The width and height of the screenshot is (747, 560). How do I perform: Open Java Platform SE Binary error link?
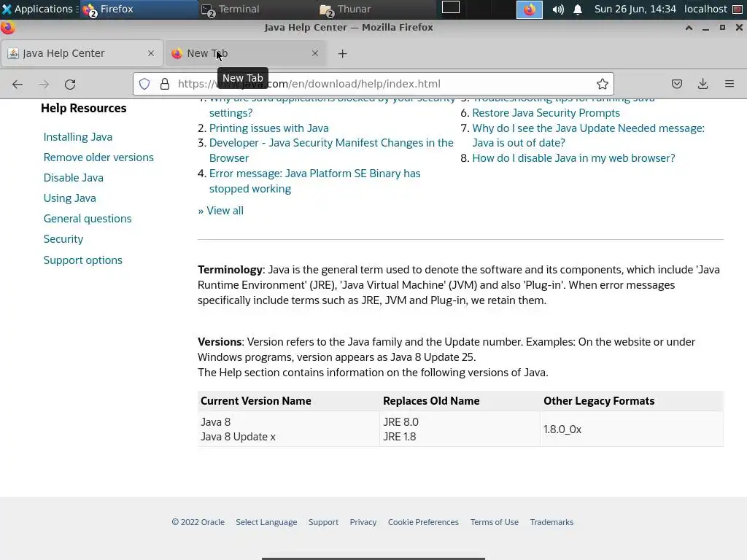(314, 181)
